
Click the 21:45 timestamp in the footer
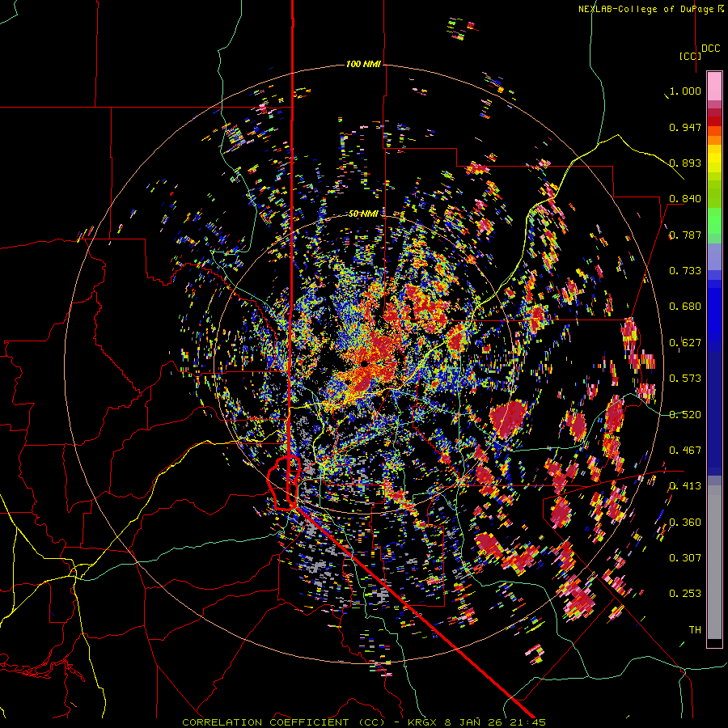tap(527, 722)
